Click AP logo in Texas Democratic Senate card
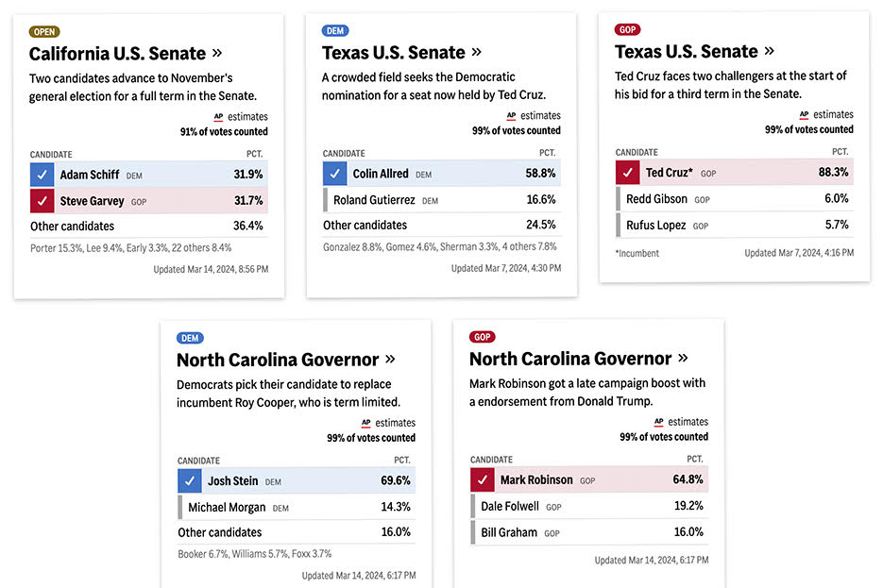Viewport: 883px width, 588px height. (512, 116)
